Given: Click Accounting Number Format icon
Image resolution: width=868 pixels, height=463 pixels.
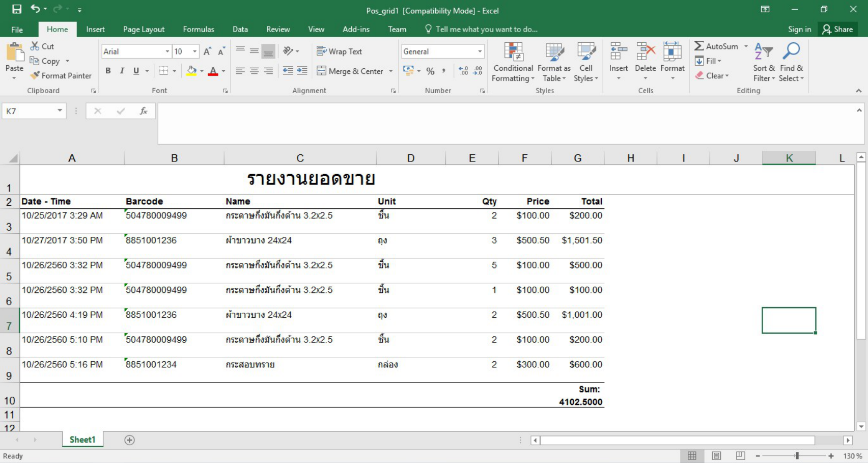Looking at the screenshot, I should coord(408,71).
